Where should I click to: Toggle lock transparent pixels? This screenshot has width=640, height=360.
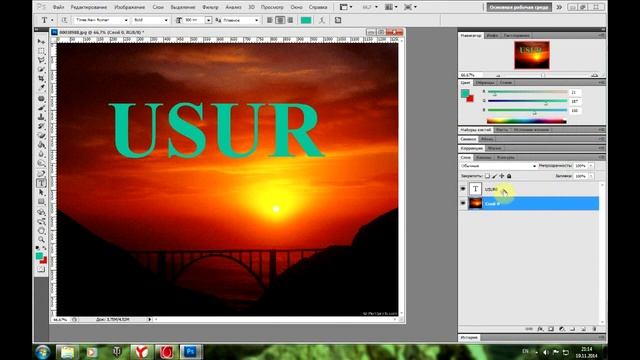point(487,176)
